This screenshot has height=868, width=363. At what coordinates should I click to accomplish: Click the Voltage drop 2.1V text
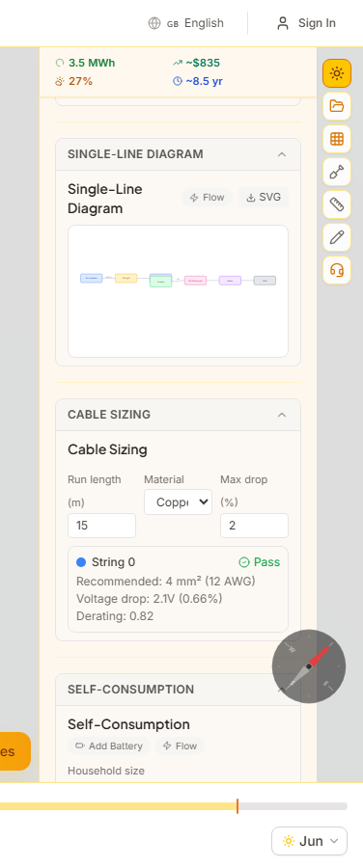click(x=149, y=599)
